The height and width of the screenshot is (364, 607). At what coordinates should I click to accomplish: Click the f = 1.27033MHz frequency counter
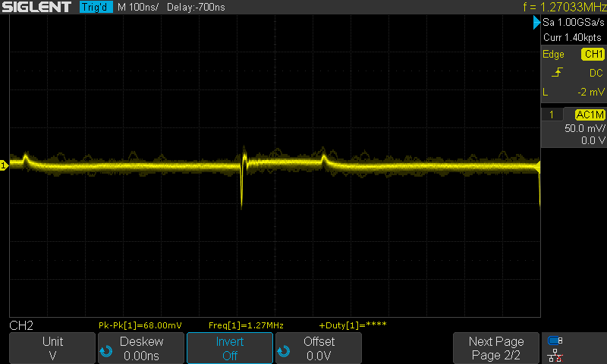click(565, 7)
